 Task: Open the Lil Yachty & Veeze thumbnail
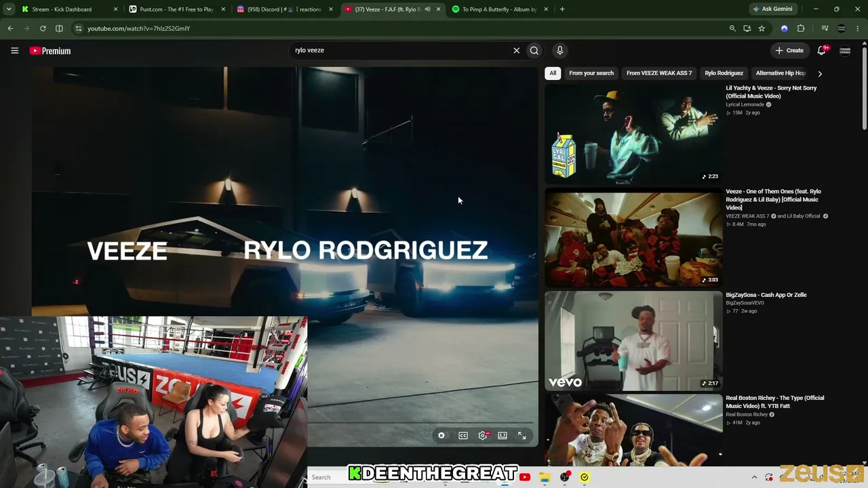click(633, 134)
